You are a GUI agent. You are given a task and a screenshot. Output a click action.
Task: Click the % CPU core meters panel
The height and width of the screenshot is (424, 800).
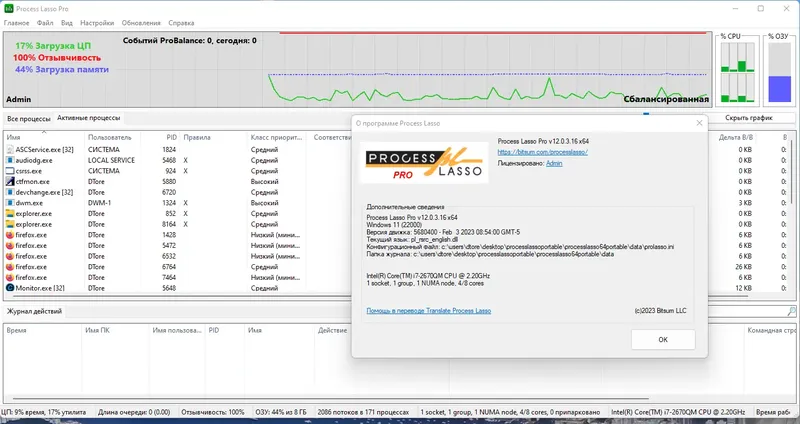coord(737,71)
